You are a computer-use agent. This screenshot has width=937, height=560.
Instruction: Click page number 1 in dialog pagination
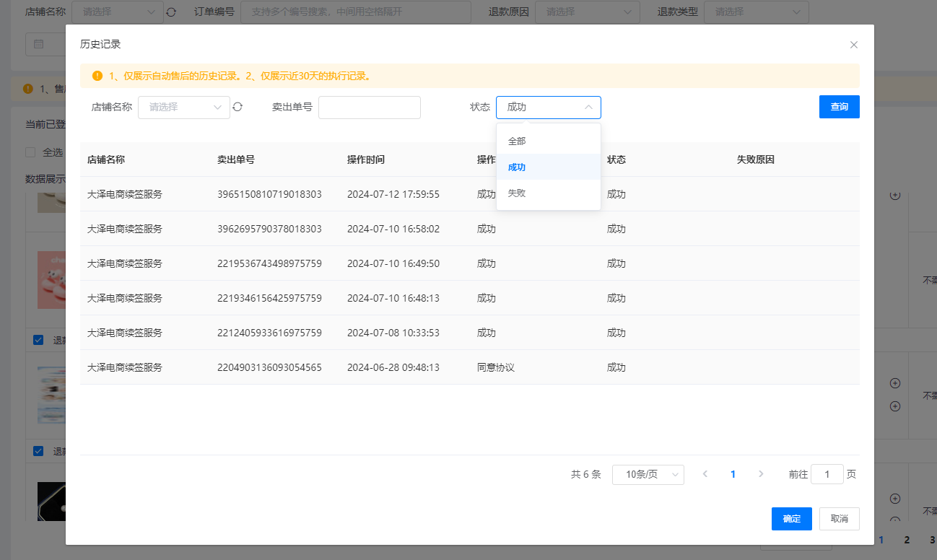[x=733, y=474]
